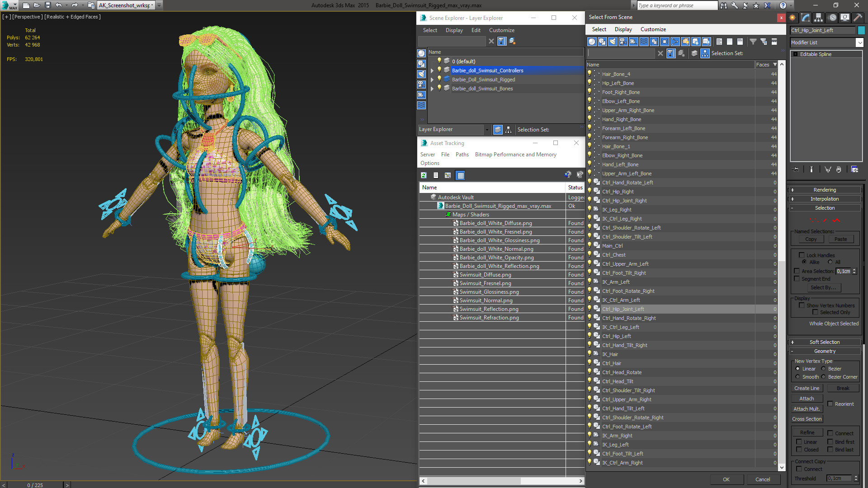Image resolution: width=868 pixels, height=488 pixels.
Task: Click OK in Select From Scene
Action: point(726,479)
